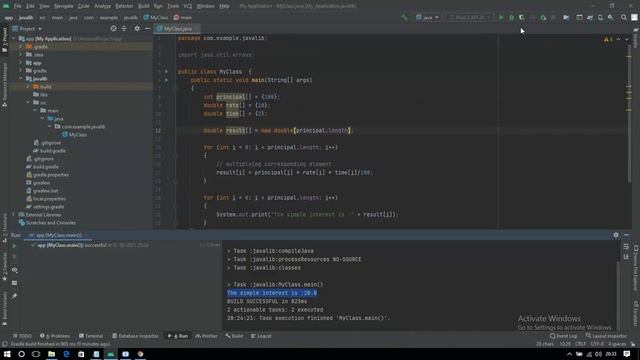Open the TODO tool window

click(22, 336)
